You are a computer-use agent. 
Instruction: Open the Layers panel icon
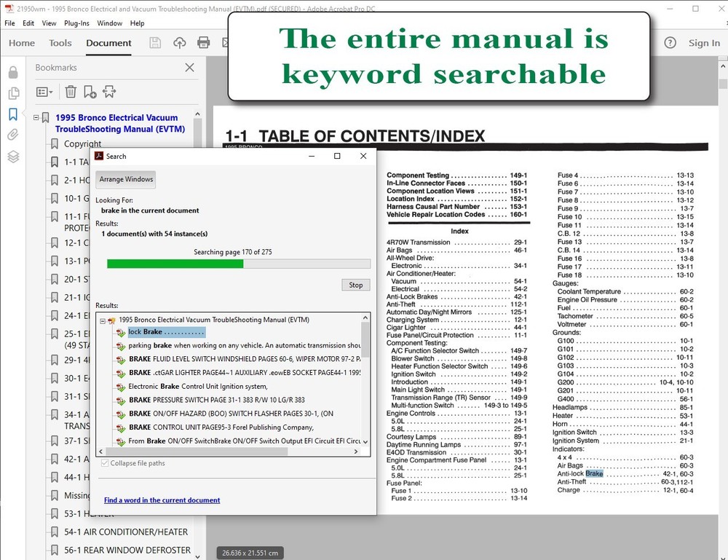pos(13,157)
